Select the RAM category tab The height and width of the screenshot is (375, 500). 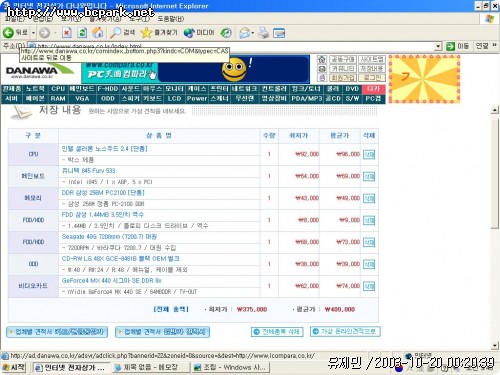click(x=58, y=98)
